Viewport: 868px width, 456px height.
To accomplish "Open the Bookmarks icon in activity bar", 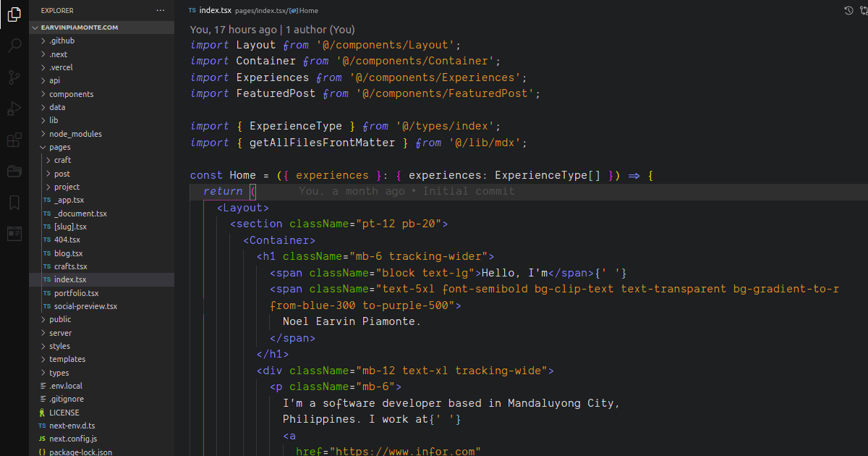I will [14, 203].
